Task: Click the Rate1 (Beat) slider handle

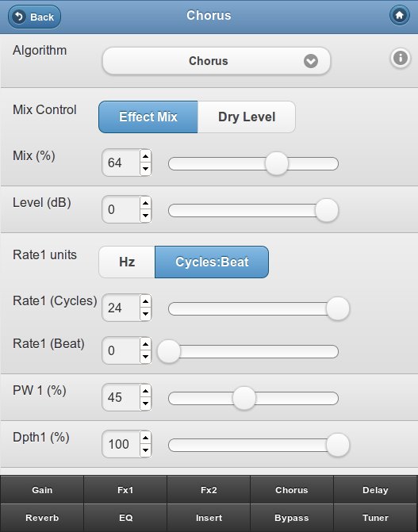Action: (168, 351)
